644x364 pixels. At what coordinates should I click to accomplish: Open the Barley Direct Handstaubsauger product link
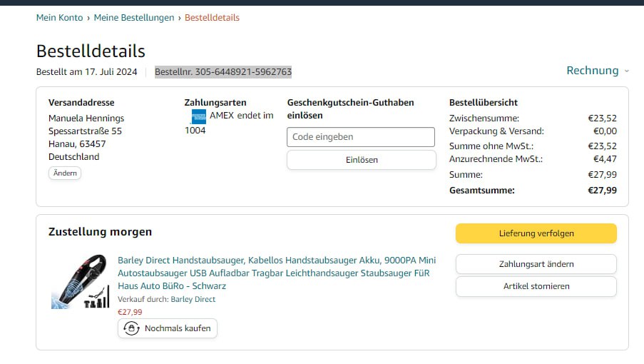[x=277, y=273]
